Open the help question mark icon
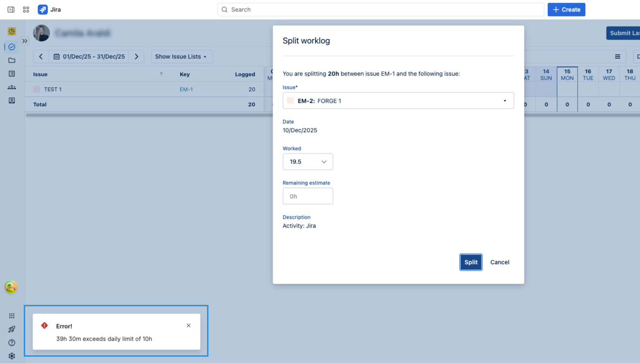 (x=12, y=343)
